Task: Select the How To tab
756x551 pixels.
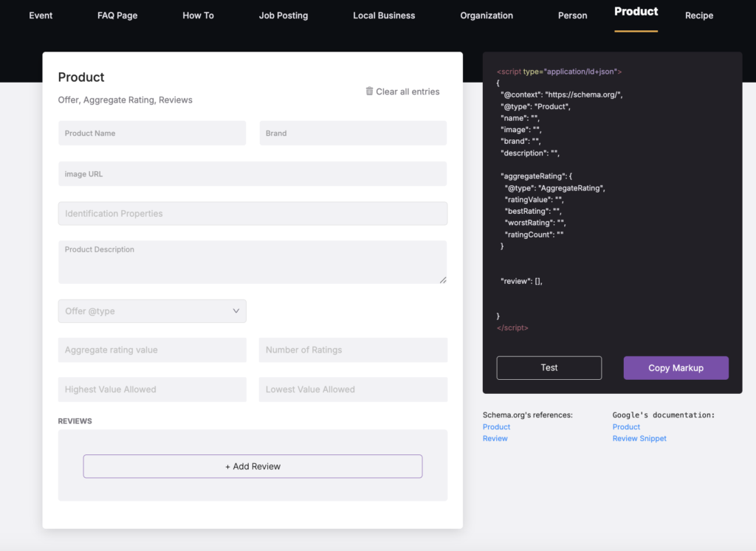Action: pos(198,15)
